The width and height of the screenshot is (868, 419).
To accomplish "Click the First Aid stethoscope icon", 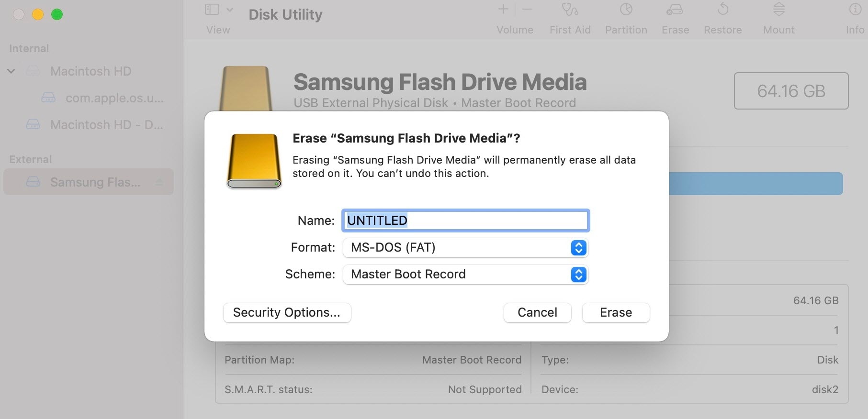I will pos(570,10).
